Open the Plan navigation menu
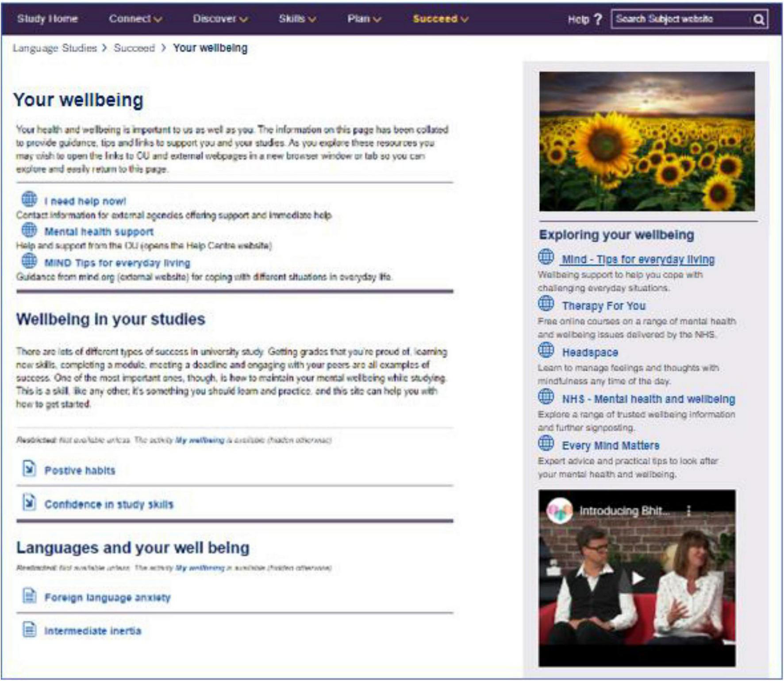Image resolution: width=784 pixels, height=681 pixels. click(x=364, y=19)
